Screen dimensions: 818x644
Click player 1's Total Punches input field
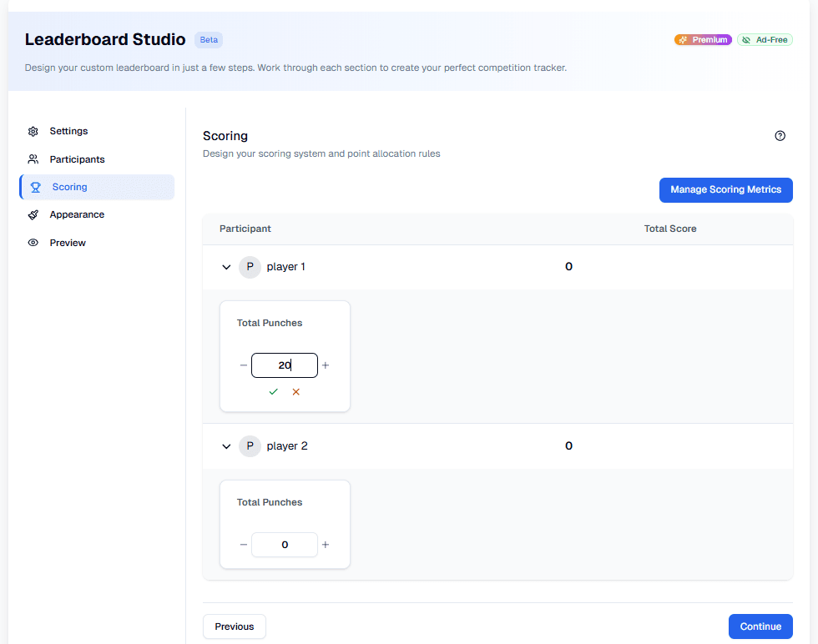(284, 365)
